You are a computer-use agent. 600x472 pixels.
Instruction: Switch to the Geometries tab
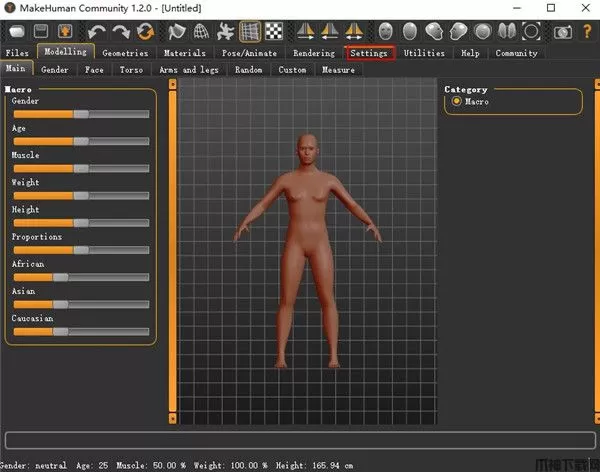pos(125,53)
